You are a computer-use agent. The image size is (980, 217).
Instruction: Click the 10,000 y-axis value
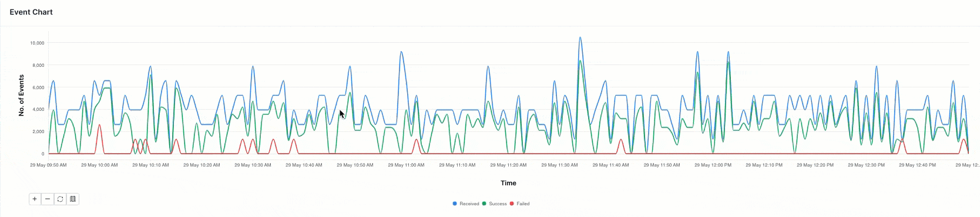pyautogui.click(x=37, y=43)
